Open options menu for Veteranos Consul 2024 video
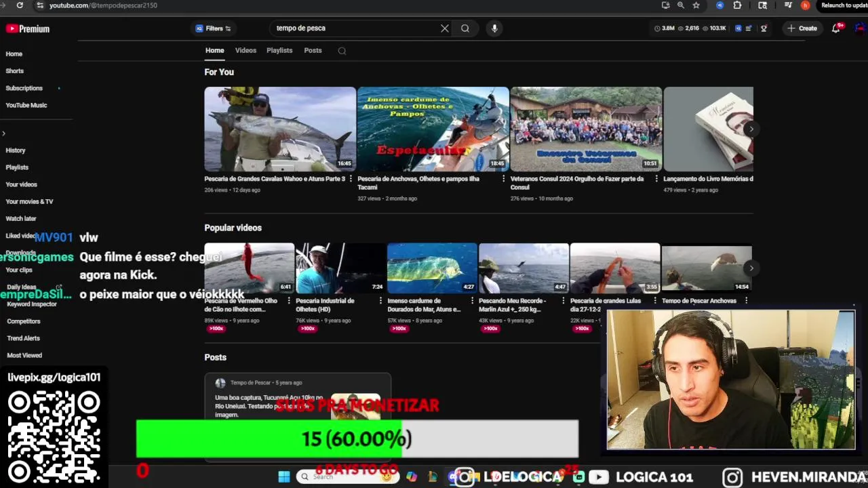The height and width of the screenshot is (488, 868). coord(656,179)
